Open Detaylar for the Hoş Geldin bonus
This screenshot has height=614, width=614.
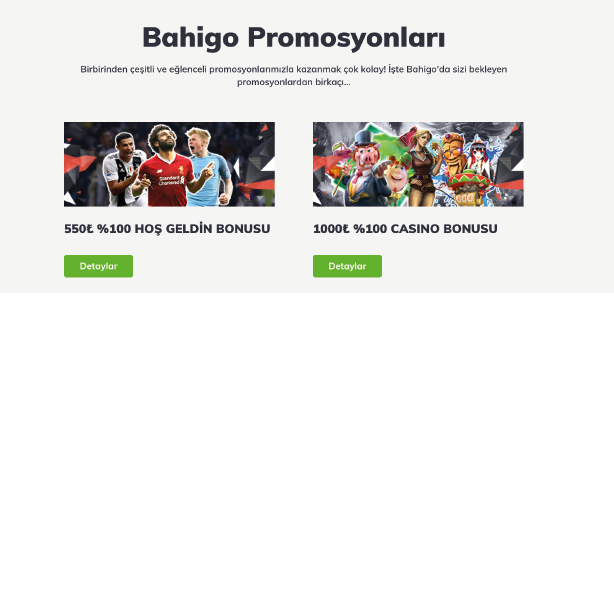point(98,266)
